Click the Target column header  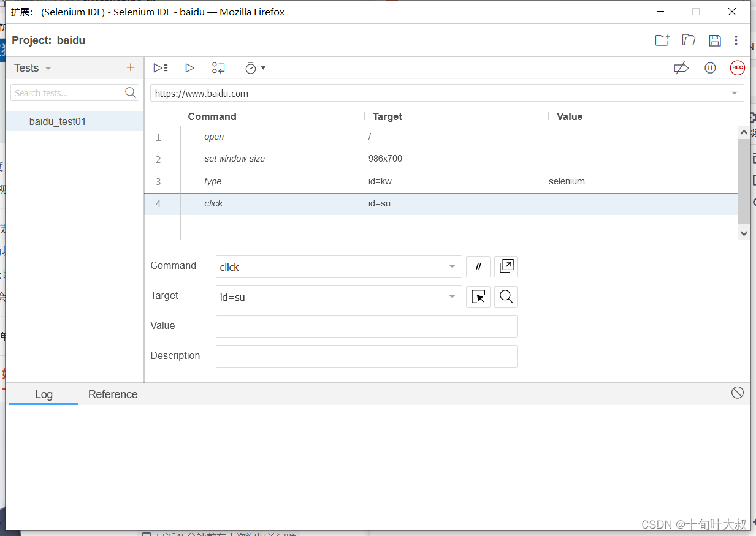(x=388, y=116)
